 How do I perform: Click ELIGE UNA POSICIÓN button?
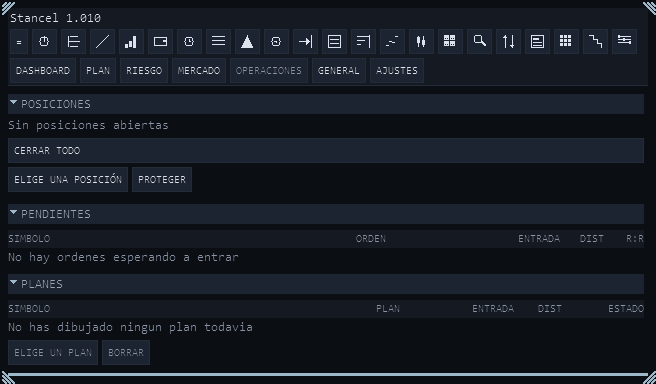pos(68,180)
